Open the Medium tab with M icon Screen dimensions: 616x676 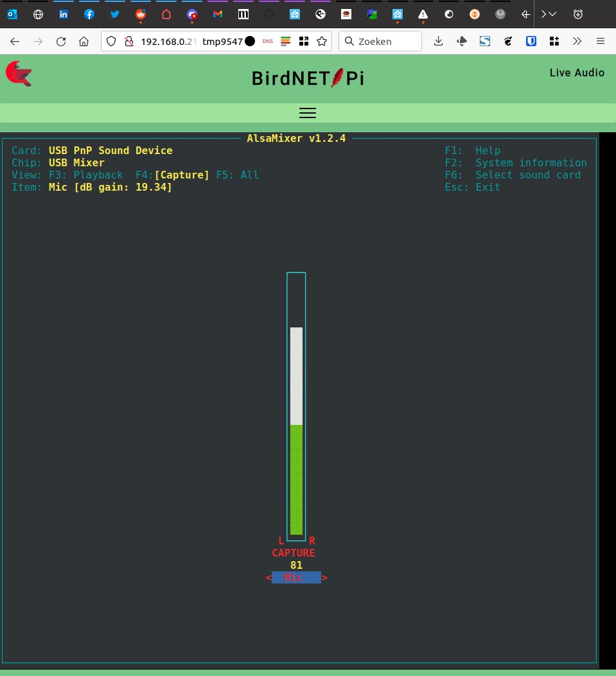point(243,14)
